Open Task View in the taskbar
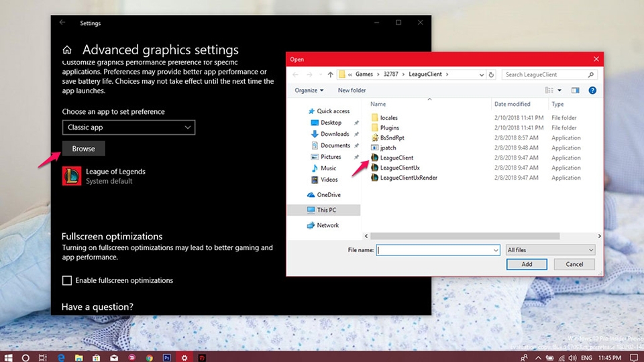This screenshot has height=362, width=644. (43, 358)
